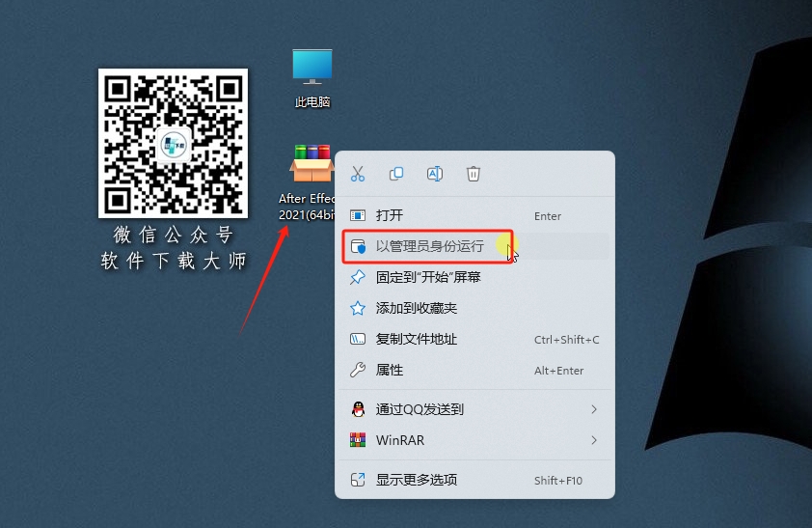Select 打开 from the context menu
Image resolution: width=812 pixels, height=528 pixels.
click(x=474, y=215)
